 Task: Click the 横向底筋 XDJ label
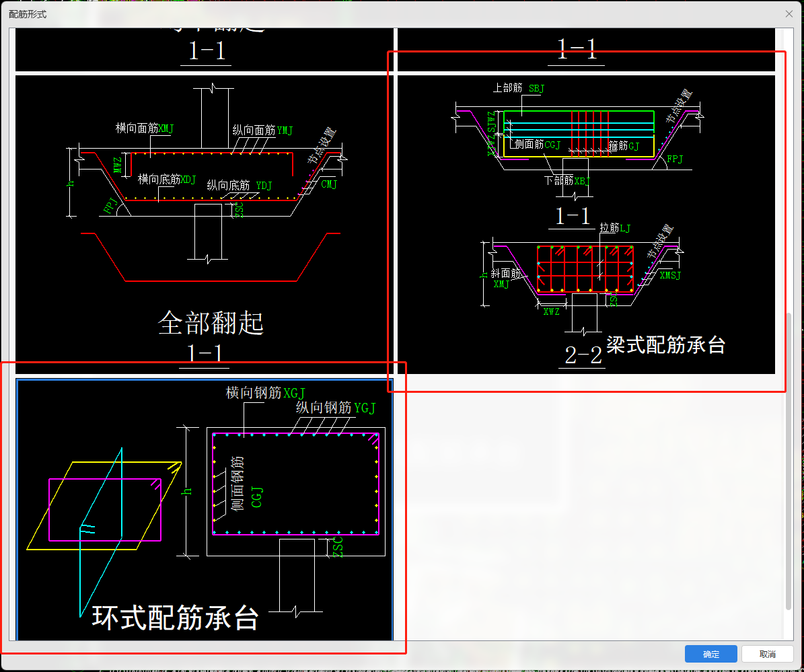click(167, 180)
